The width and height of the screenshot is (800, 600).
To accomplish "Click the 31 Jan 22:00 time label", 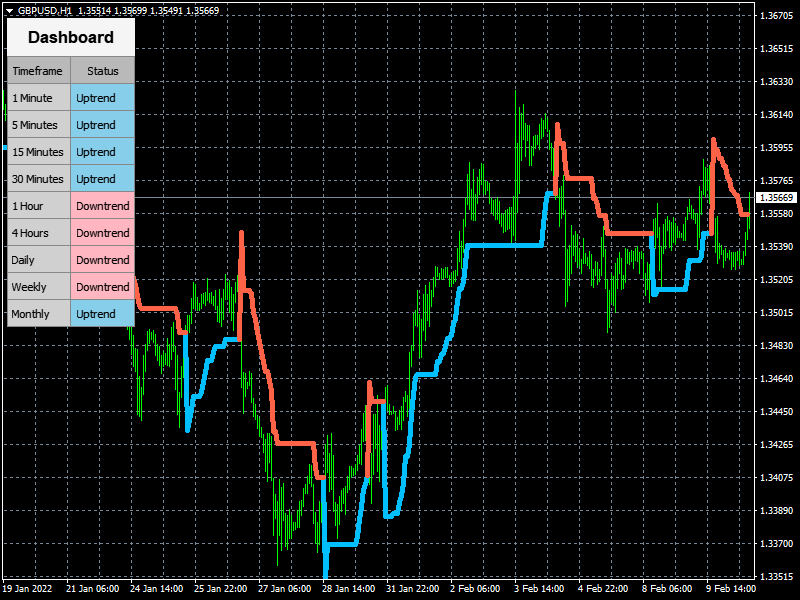I will [412, 589].
